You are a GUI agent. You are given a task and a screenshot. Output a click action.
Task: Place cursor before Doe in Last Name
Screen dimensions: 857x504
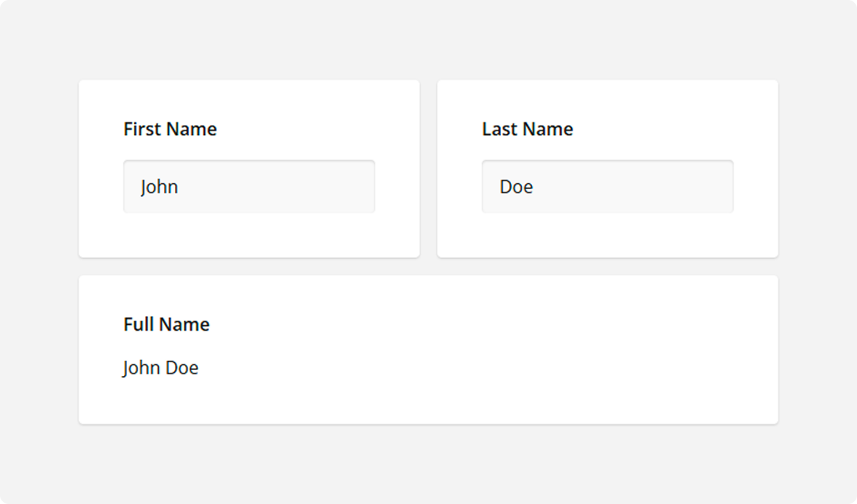pos(498,187)
